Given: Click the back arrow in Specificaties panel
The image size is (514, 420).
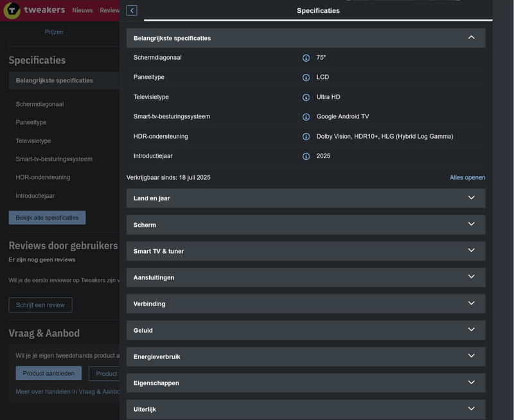Looking at the screenshot, I should 132,10.
